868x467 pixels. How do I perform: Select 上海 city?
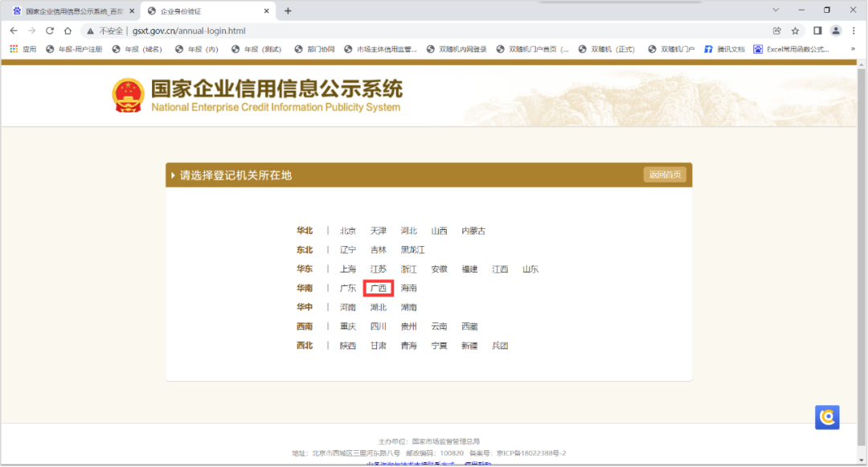click(348, 269)
